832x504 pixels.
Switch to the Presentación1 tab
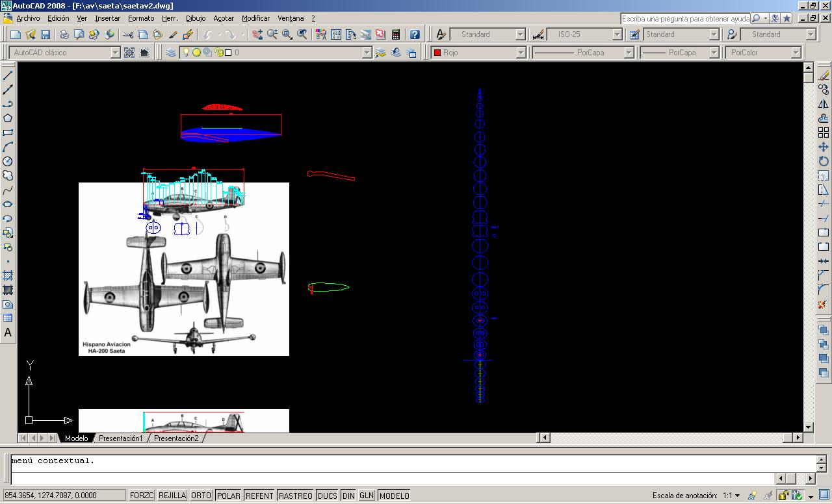tap(120, 438)
